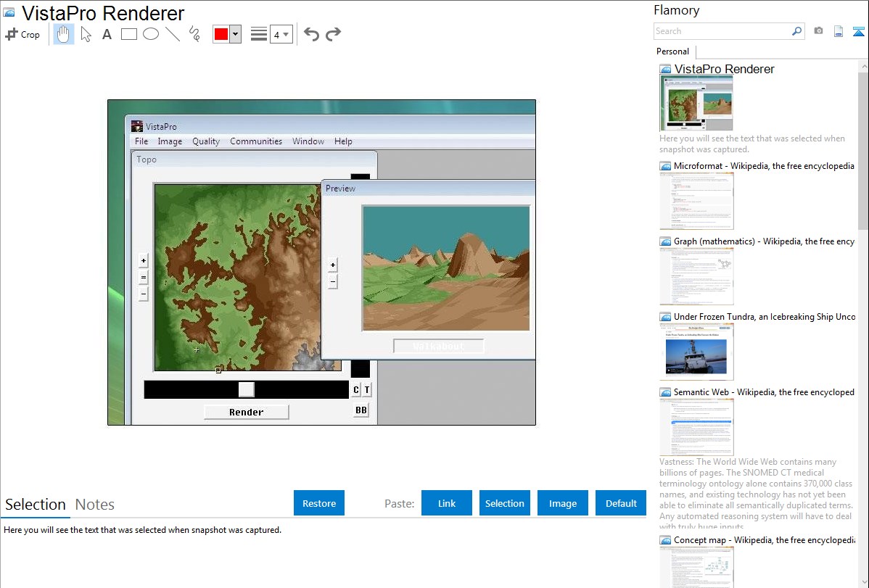
Task: Open the annotation color dropdown arrow
Action: tap(236, 34)
